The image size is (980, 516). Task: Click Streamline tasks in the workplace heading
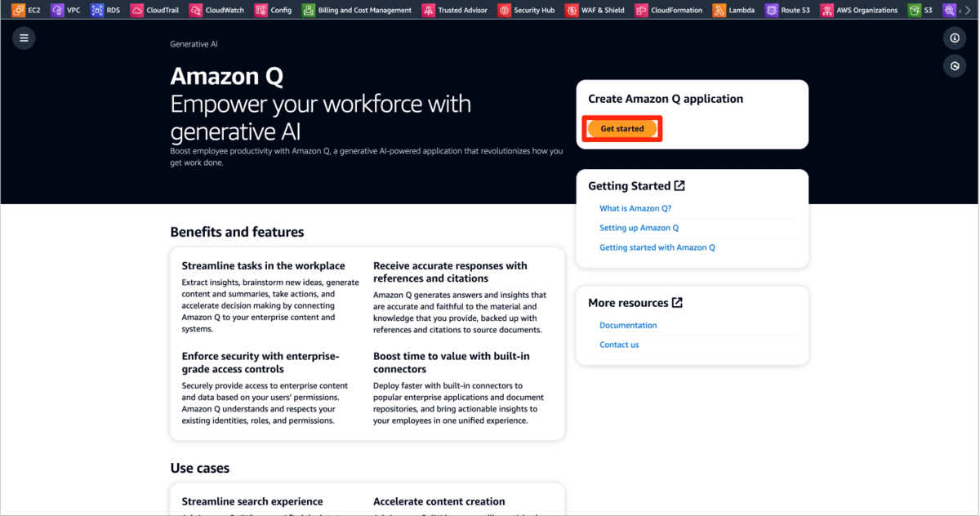pyautogui.click(x=263, y=265)
